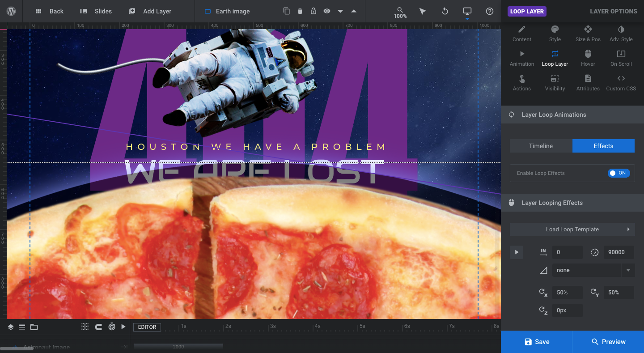This screenshot has width=644, height=353.
Task: Click the easing dropdown arrow button
Action: point(628,270)
